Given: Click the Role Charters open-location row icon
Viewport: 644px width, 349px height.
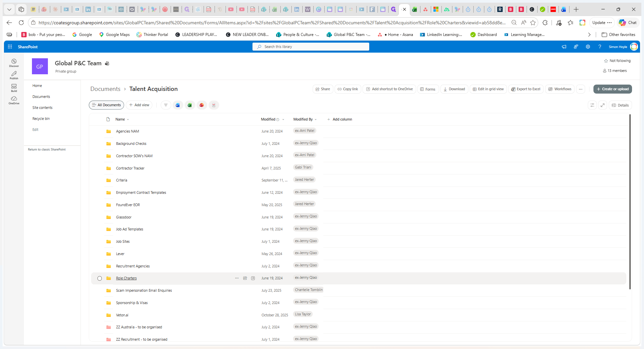Looking at the screenshot, I should click(253, 278).
